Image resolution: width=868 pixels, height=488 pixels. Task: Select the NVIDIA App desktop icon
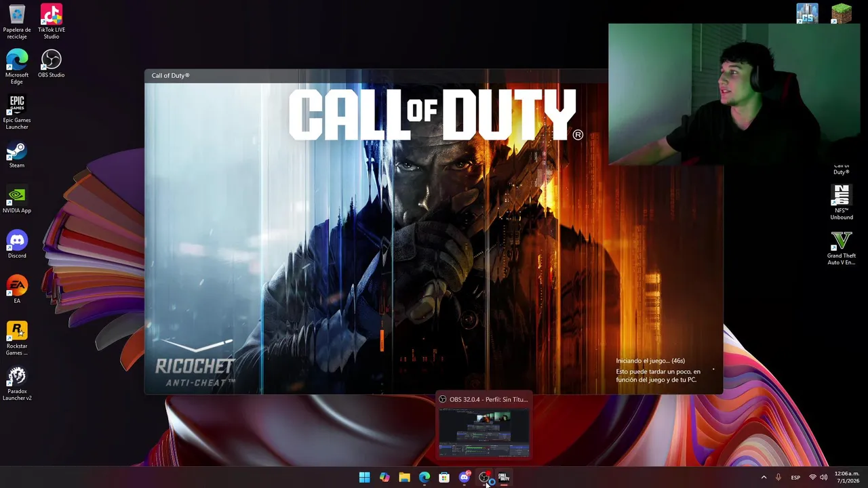pos(17,200)
